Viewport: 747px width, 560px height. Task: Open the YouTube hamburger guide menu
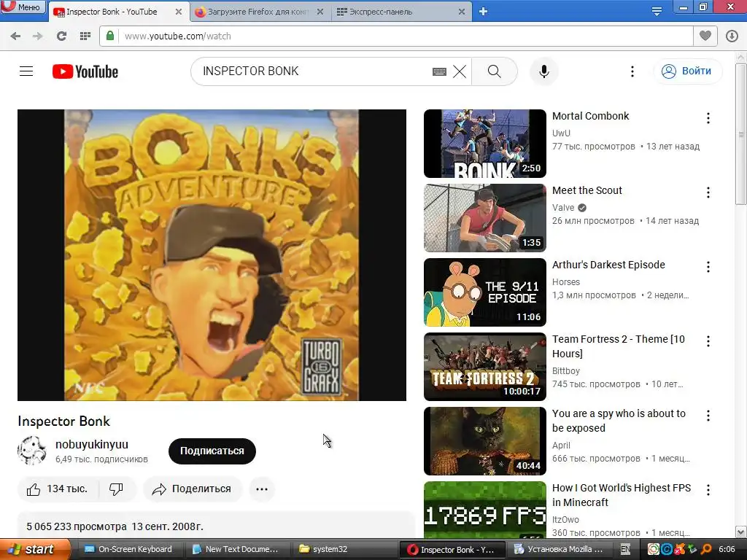click(x=26, y=71)
